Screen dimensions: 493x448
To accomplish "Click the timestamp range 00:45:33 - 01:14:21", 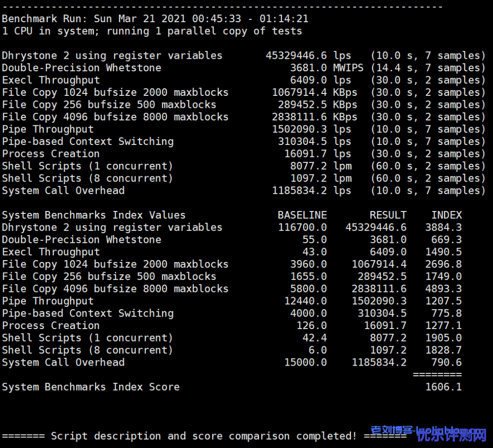I will click(250, 19).
